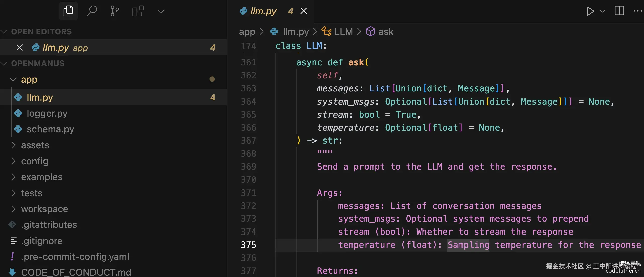Expand the assets folder
This screenshot has width=644, height=277.
point(14,145)
